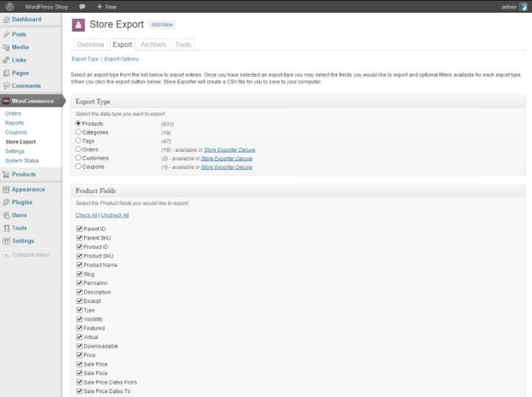
Task: Click the Store Export plugin icon beside title
Action: pos(79,25)
